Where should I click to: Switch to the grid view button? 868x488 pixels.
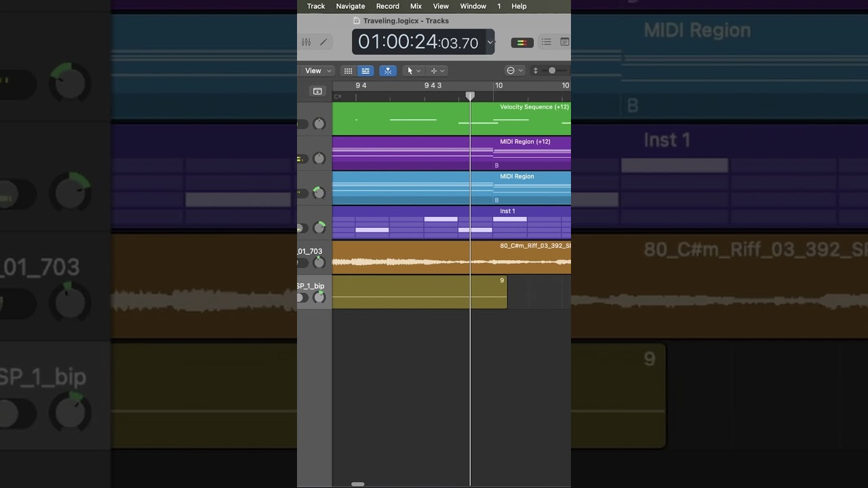point(348,70)
